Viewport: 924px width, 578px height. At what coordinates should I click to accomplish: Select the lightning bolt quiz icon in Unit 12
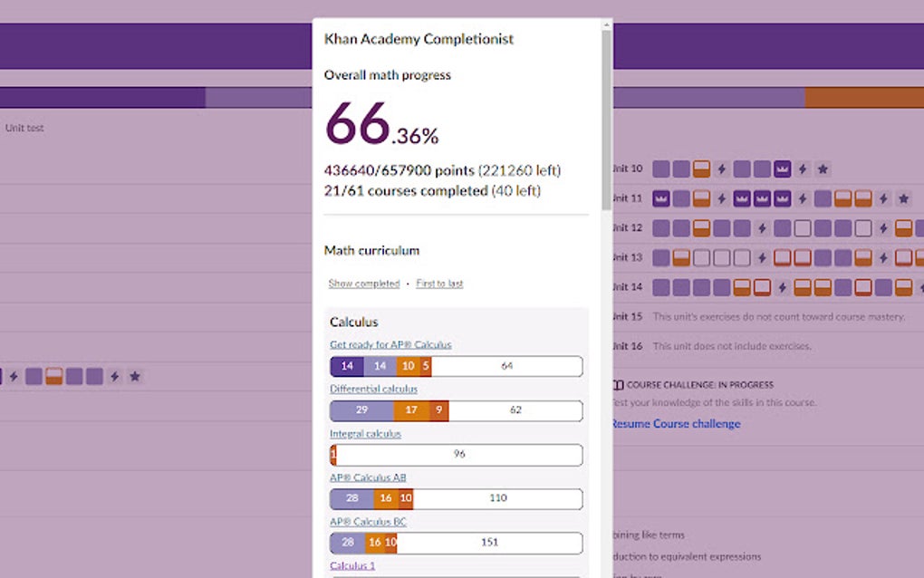click(x=762, y=226)
